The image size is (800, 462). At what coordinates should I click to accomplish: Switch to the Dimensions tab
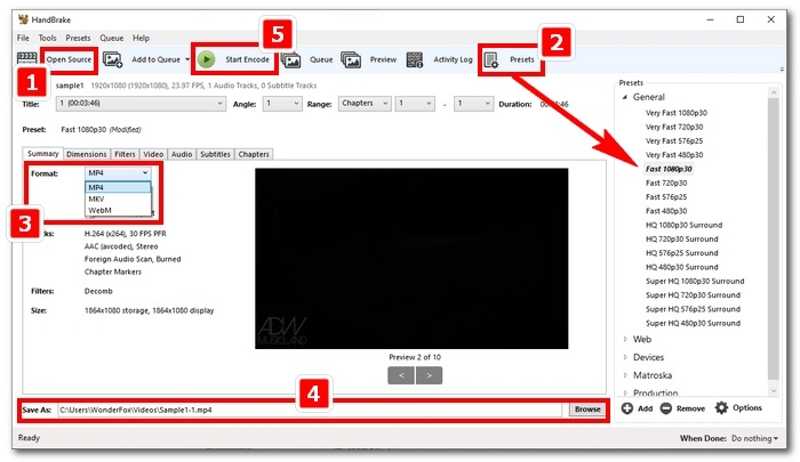86,154
